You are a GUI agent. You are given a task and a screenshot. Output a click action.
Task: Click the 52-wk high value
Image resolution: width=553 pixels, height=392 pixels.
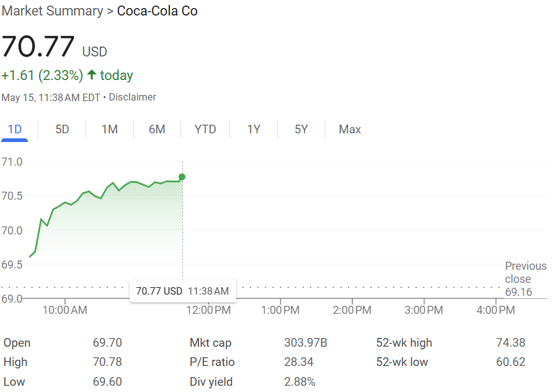[510, 343]
